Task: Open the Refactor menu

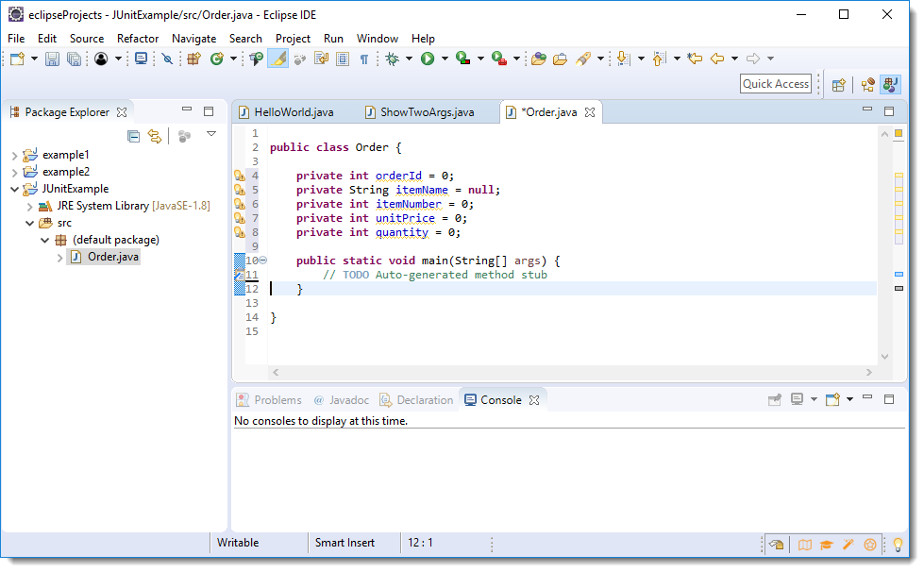Action: [x=137, y=39]
